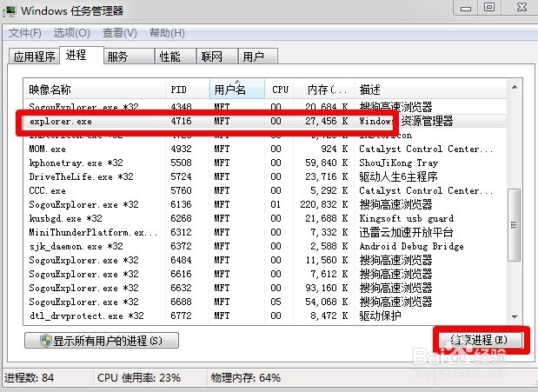Image resolution: width=538 pixels, height=392 pixels.
Task: Open the 选项(O) menu
Action: point(72,33)
